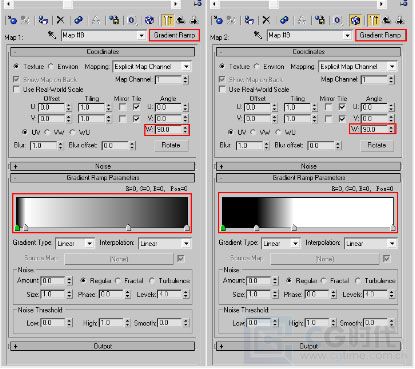The height and width of the screenshot is (369, 415).
Task: Click Put to Library icon in Map 2 panel
Action: [x=320, y=21]
